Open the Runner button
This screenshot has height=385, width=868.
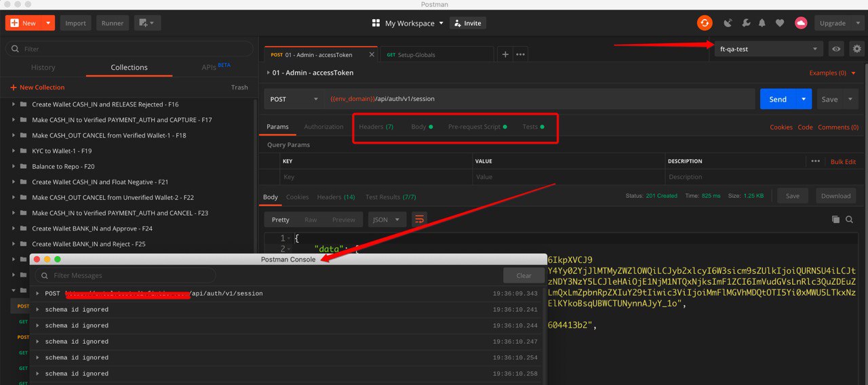click(x=113, y=23)
